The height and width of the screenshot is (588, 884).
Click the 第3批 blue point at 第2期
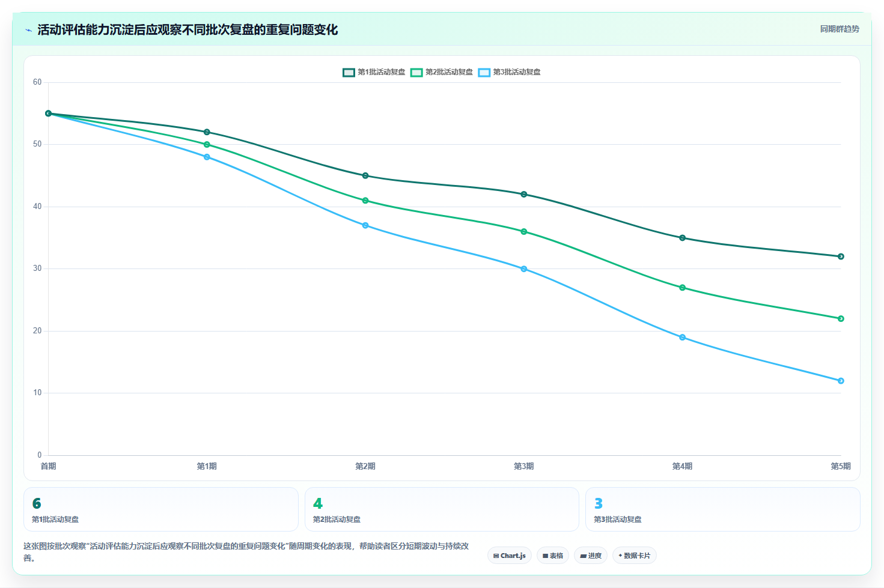[365, 225]
